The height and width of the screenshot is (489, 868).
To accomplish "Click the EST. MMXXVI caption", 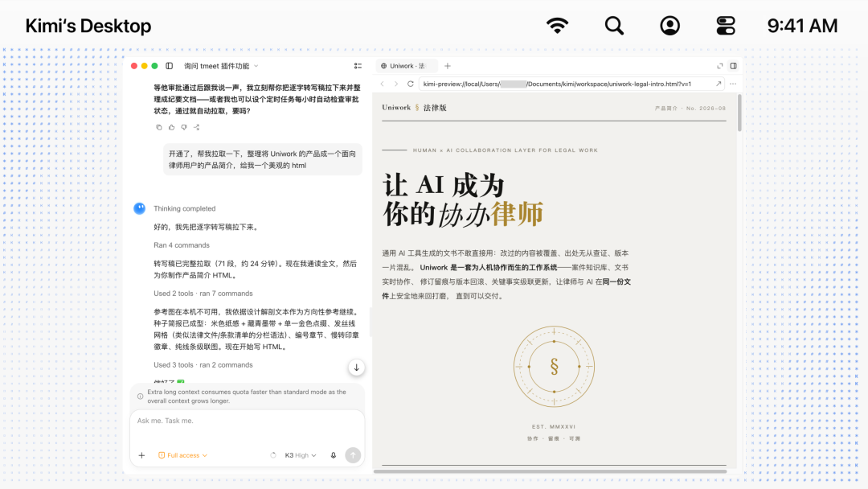I will click(554, 427).
